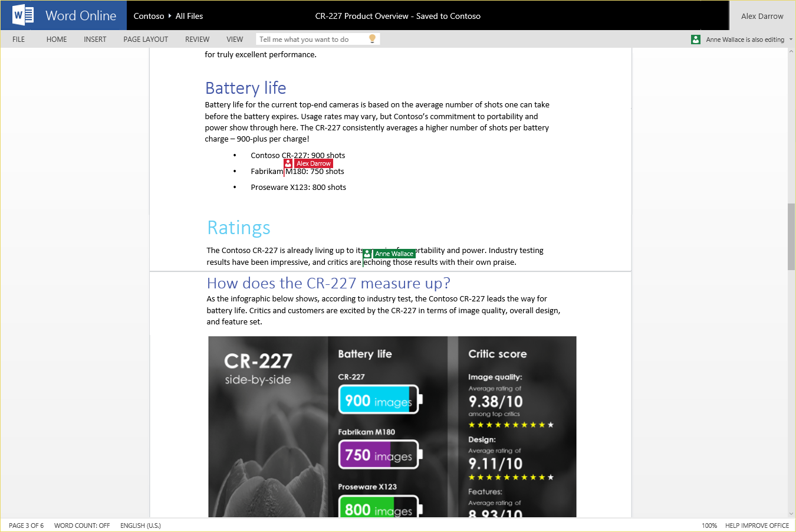Image resolution: width=796 pixels, height=532 pixels.
Task: Click the green co-author presence icon
Action: point(696,40)
